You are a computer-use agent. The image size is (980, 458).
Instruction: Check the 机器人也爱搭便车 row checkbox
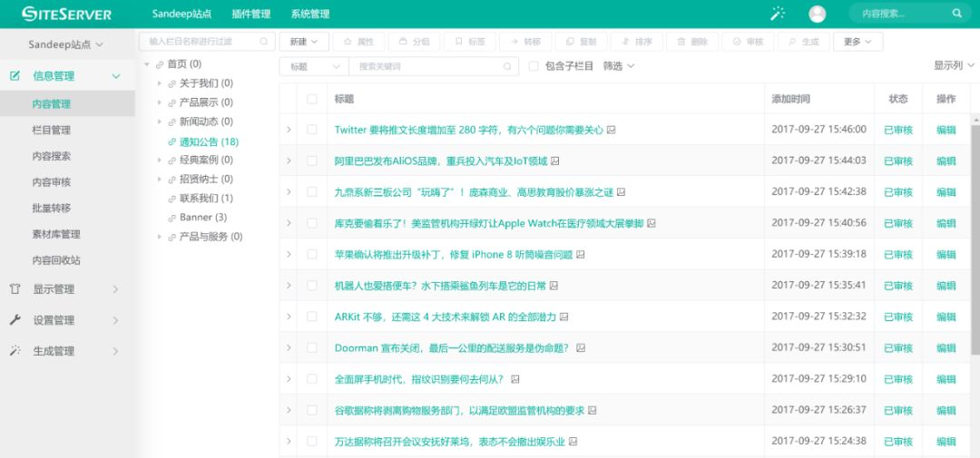pyautogui.click(x=312, y=285)
